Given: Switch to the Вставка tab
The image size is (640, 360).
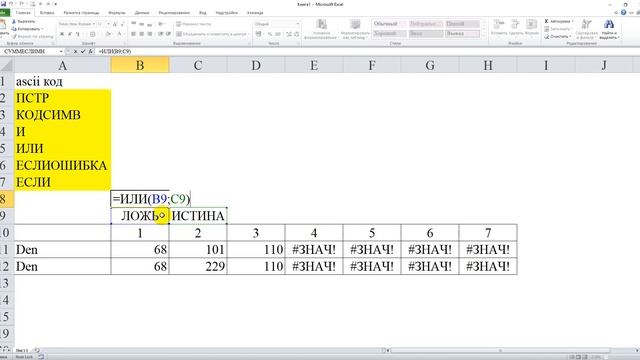Looking at the screenshot, I should click(x=47, y=13).
